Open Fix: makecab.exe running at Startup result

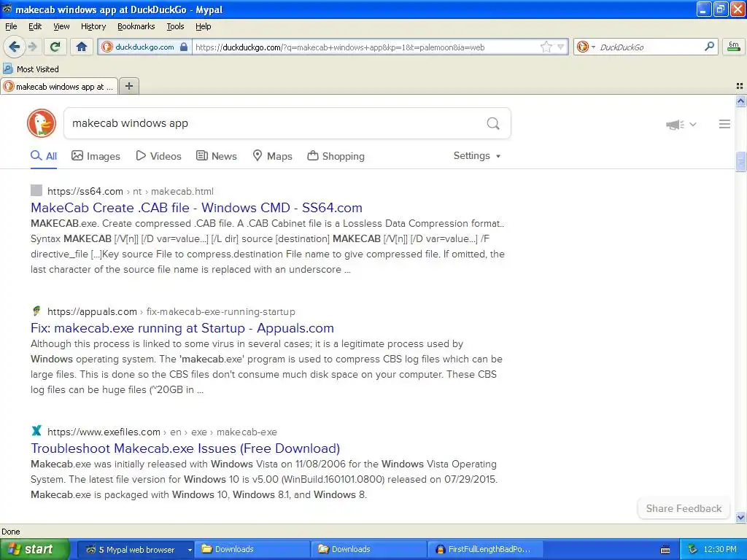coord(182,328)
